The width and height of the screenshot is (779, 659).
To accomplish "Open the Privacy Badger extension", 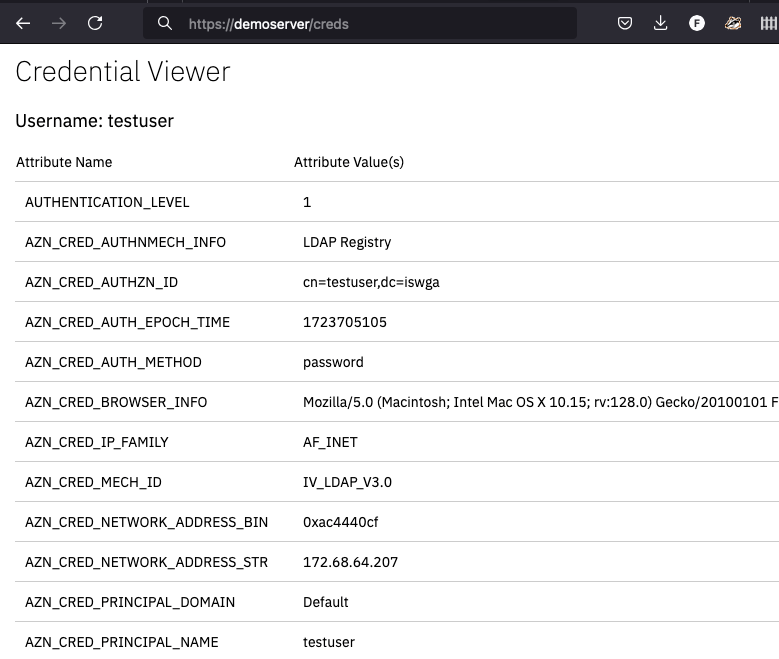I will coord(732,23).
